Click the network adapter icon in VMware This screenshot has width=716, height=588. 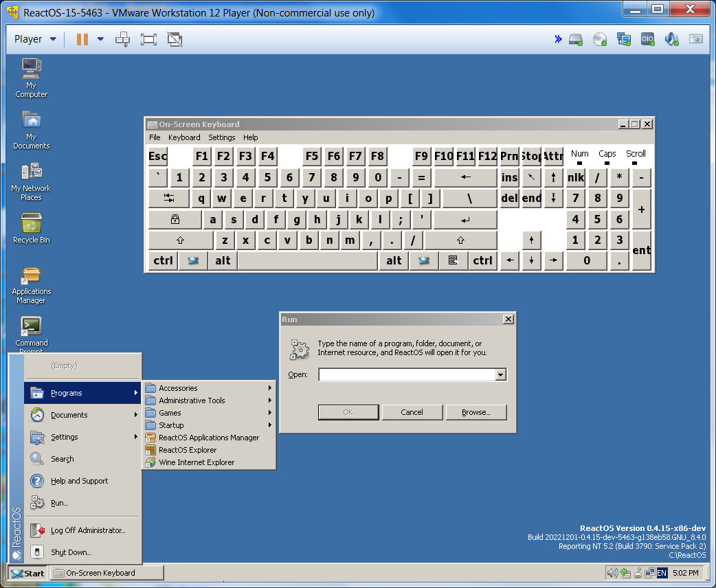coord(623,39)
